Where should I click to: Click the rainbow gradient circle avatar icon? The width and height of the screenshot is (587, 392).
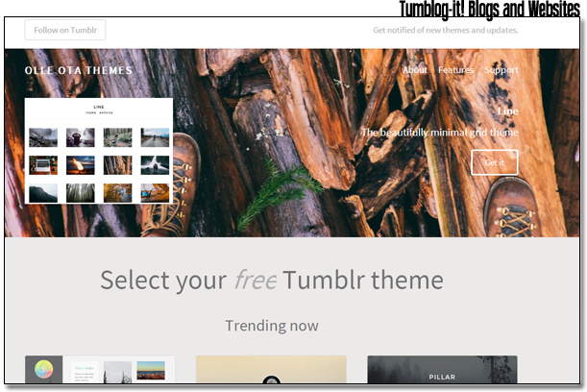pos(44,369)
